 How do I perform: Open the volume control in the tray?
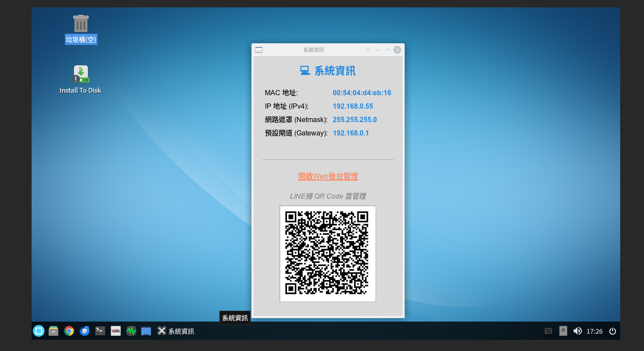pos(577,331)
